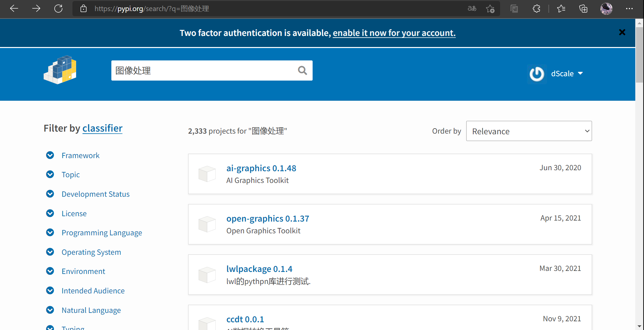
Task: Click the Jun 30, 2020 date
Action: (560, 168)
